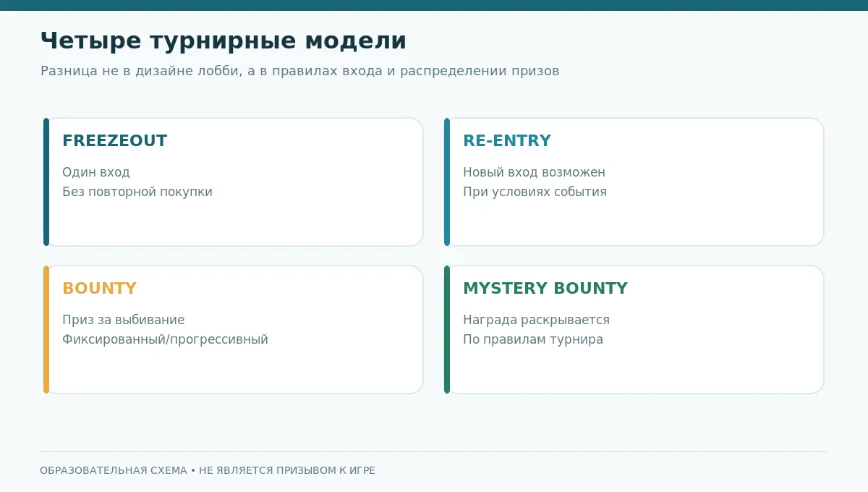Click the line "По правилам турнира"
868x492 pixels.
[x=533, y=339]
